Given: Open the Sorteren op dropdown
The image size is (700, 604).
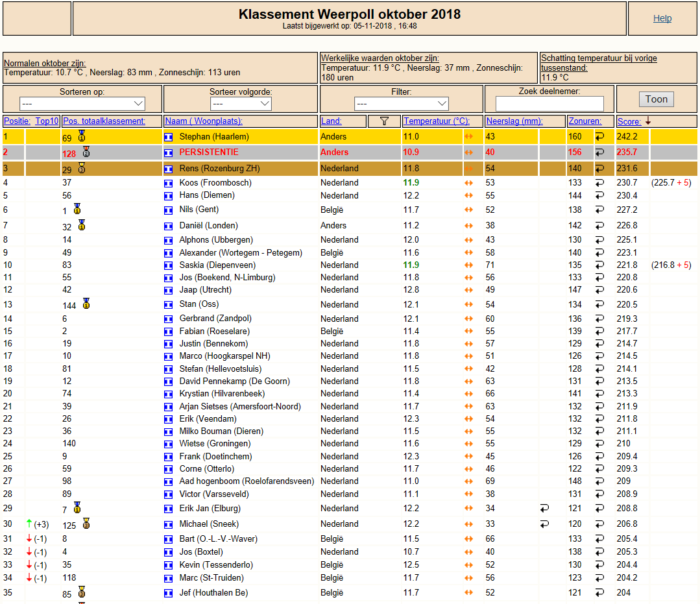Looking at the screenshot, I should pyautogui.click(x=82, y=104).
